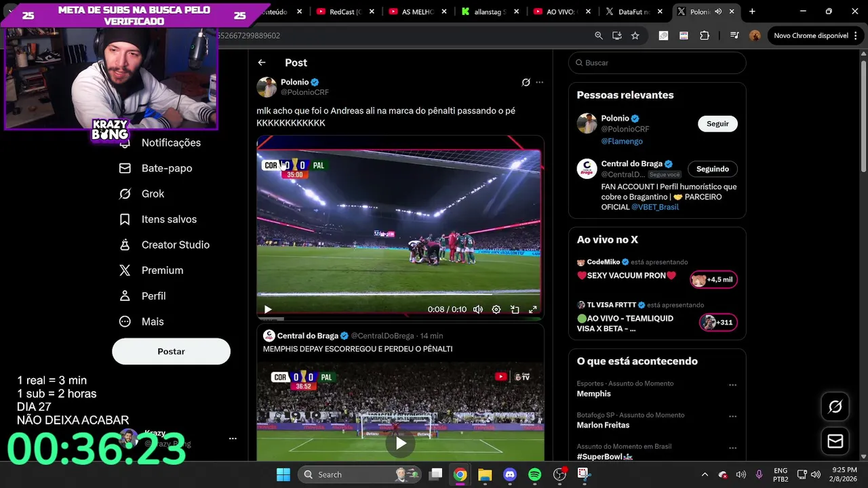Open Grok icon in Polonio's post header
Image resolution: width=868 pixels, height=488 pixels.
pos(526,82)
